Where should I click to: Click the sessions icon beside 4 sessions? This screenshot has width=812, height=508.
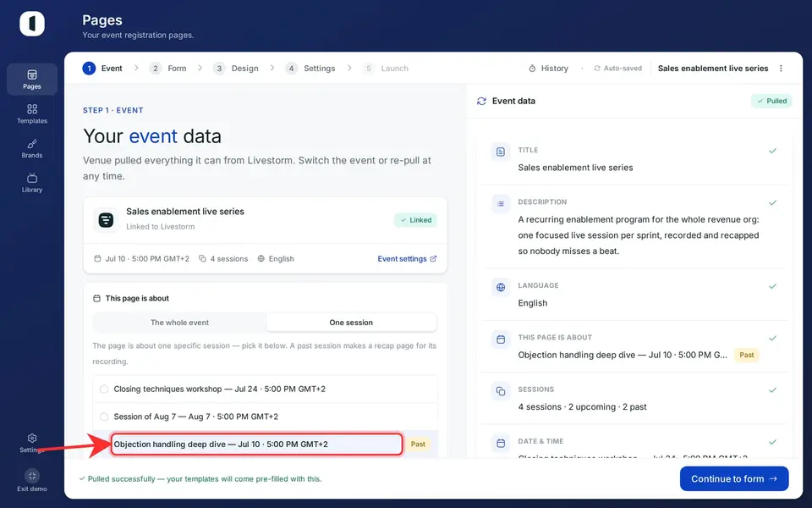[x=202, y=259]
